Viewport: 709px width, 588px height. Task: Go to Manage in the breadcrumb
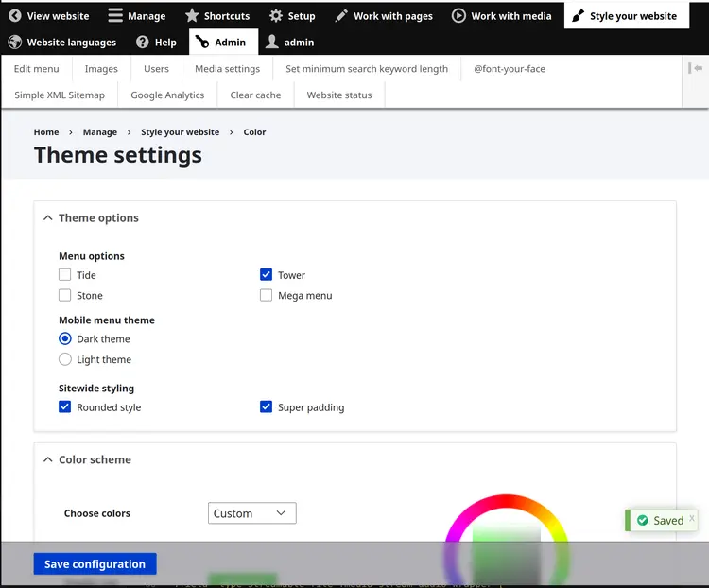(100, 132)
